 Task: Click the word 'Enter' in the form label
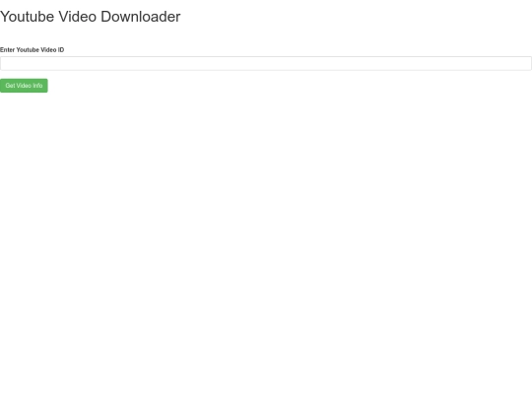coord(7,50)
